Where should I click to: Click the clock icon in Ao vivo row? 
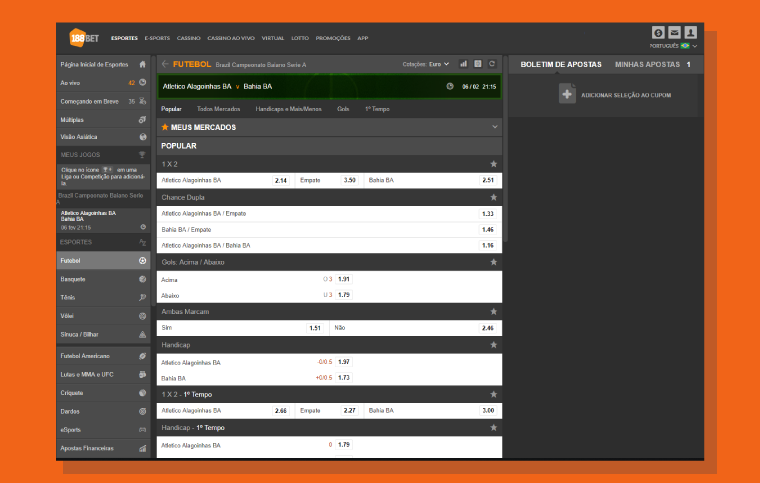142,82
